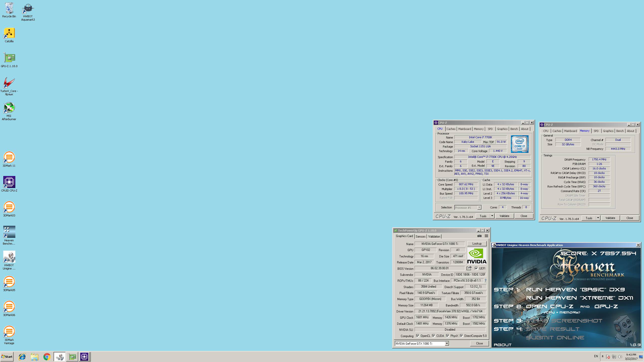
Task: Switch to Mainboard tab in left CPU-Z
Action: 464,129
